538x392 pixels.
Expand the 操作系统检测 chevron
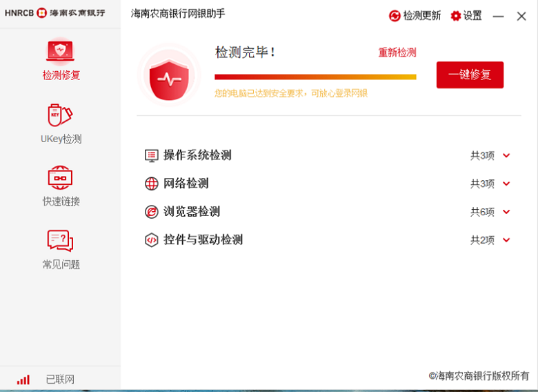pyautogui.click(x=506, y=155)
